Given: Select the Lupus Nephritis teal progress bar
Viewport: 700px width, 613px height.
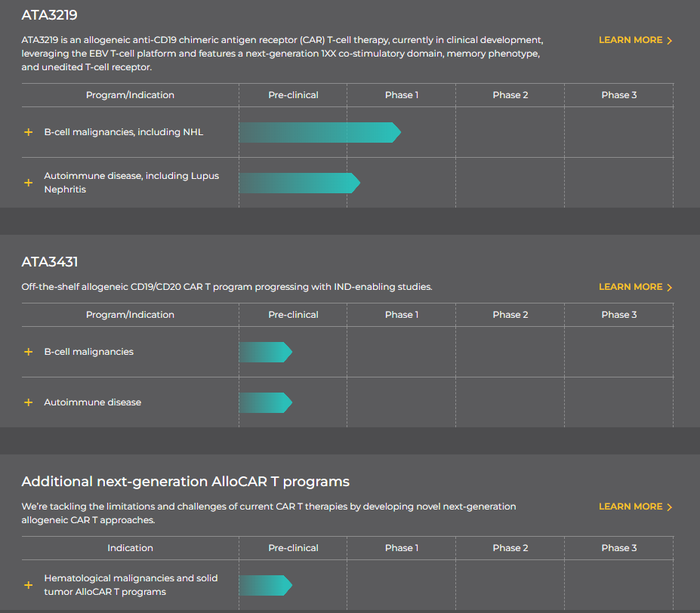Looking at the screenshot, I should click(x=298, y=183).
